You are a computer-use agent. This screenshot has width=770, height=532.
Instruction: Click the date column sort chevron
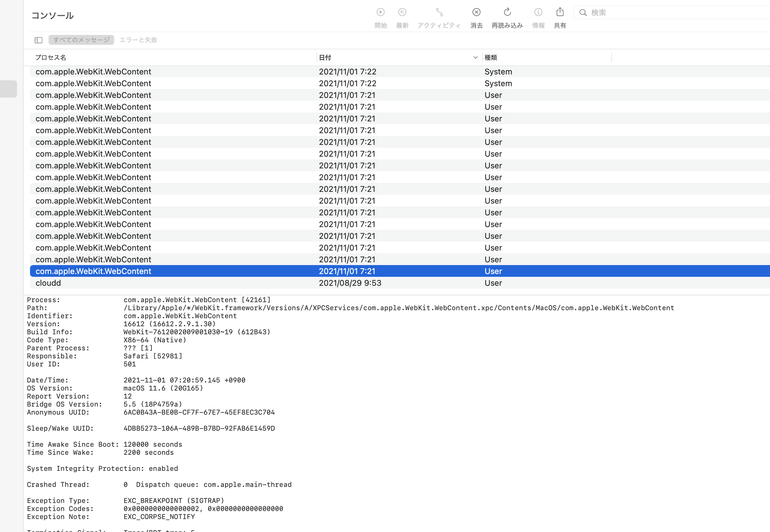(x=475, y=58)
